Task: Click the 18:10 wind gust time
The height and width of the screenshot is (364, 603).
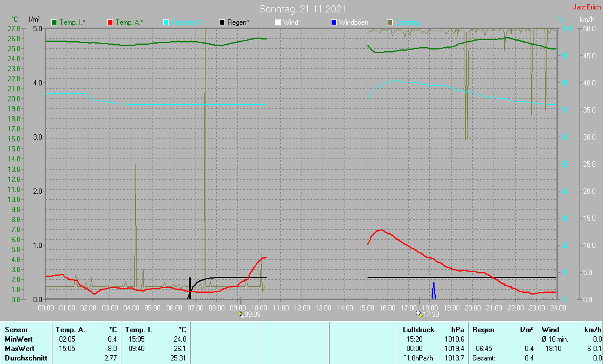Action: pos(554,349)
